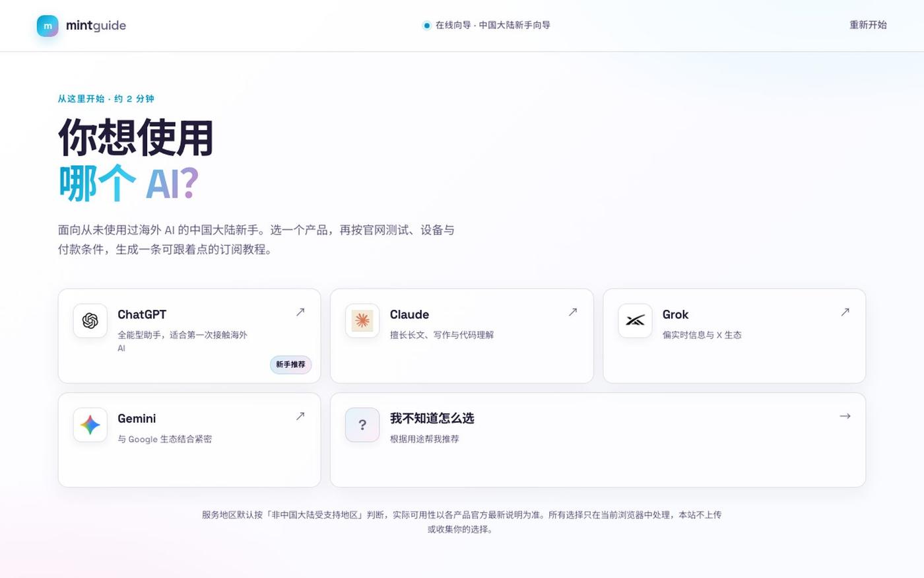
Task: Click the 从这里开始 · 约 2 分钟 label
Action: [x=106, y=98]
